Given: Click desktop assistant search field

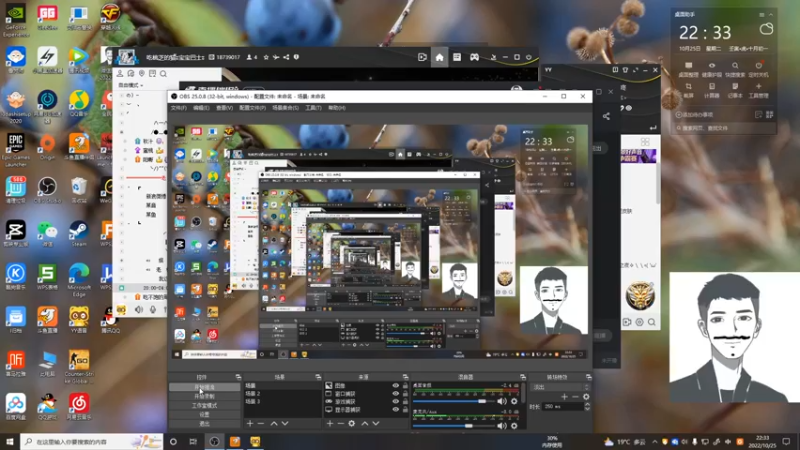Looking at the screenshot, I should [x=723, y=128].
